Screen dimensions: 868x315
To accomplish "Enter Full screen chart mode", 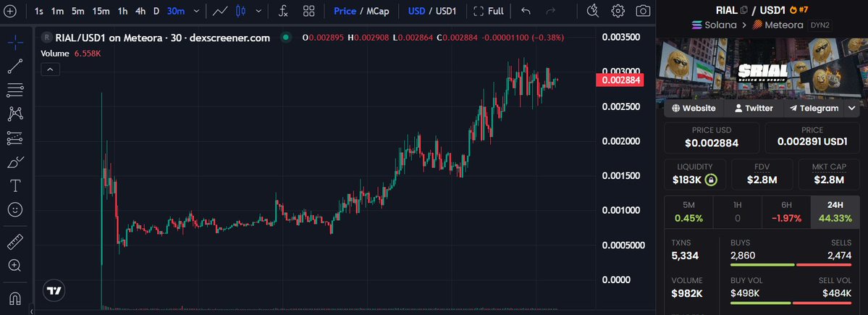I will tap(489, 11).
